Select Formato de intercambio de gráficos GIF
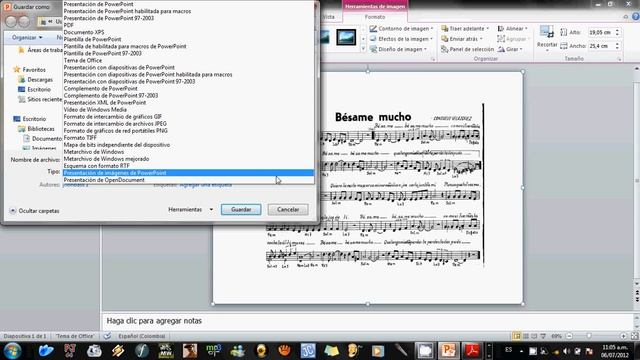 [189, 116]
